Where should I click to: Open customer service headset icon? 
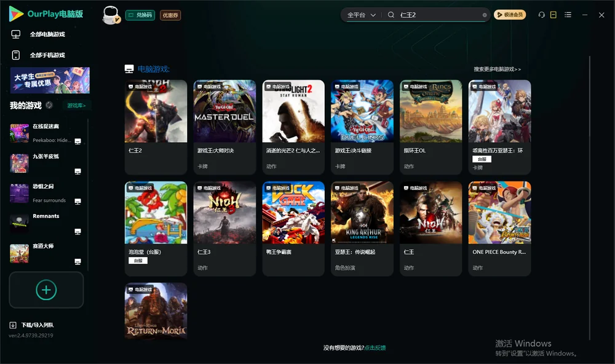tap(542, 15)
